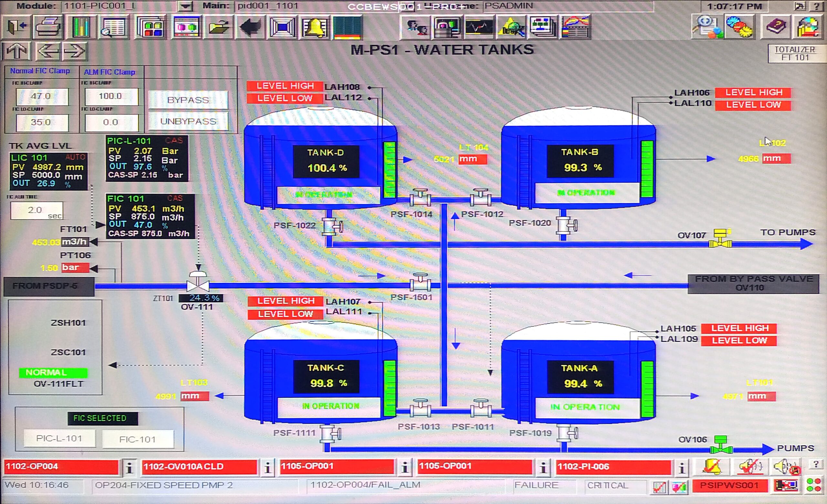
Task: Click the 1102-OV010A CLD alarm banner
Action: click(x=200, y=467)
